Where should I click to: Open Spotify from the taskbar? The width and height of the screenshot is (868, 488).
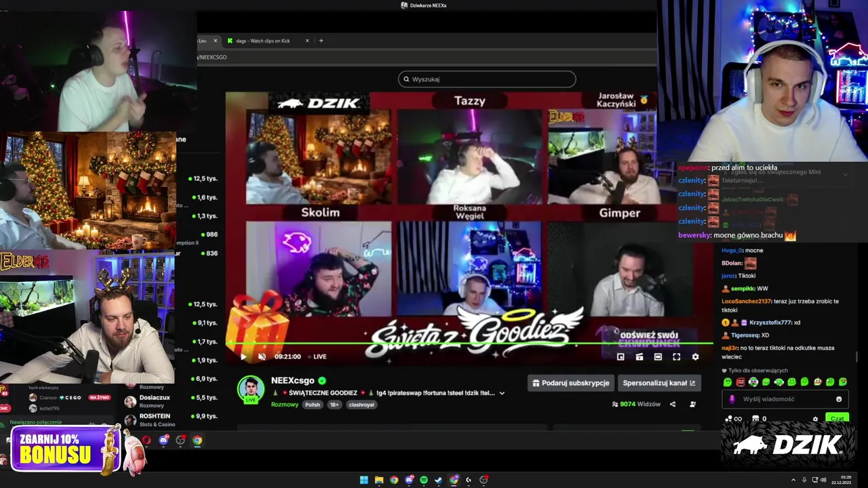click(x=424, y=480)
